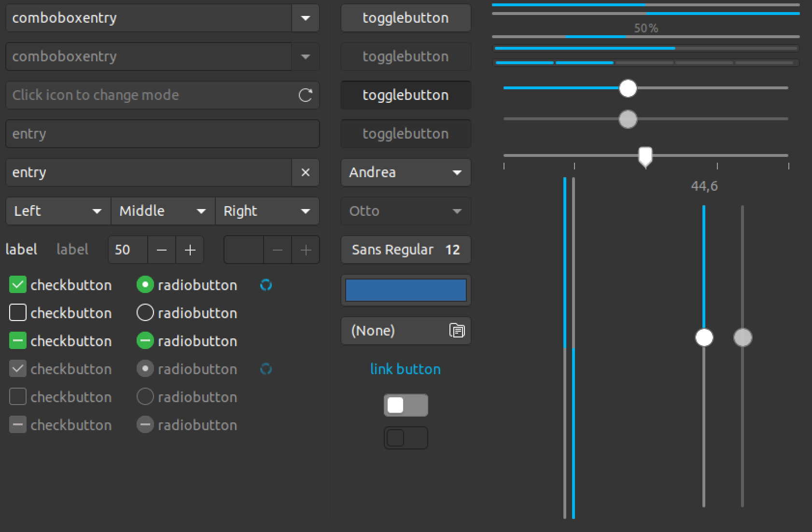This screenshot has height=532, width=812.
Task: Click the 'Click icon to change mode' field
Action: tap(163, 95)
